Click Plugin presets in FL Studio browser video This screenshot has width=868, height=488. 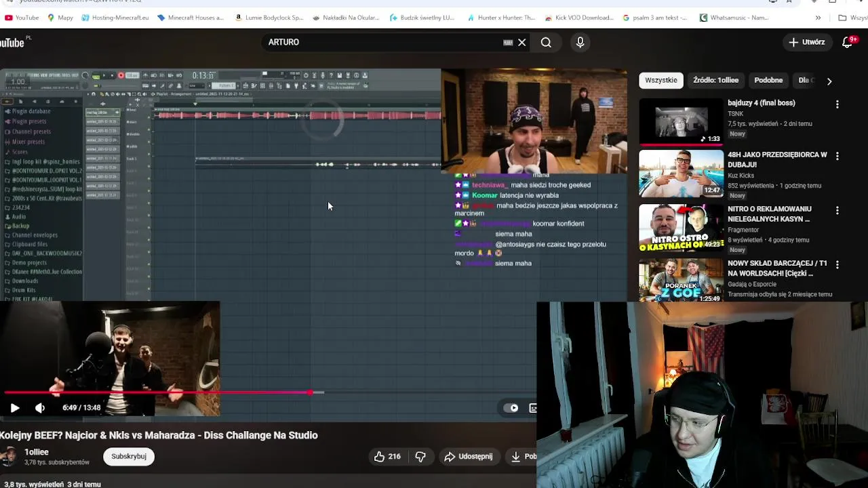click(x=29, y=121)
